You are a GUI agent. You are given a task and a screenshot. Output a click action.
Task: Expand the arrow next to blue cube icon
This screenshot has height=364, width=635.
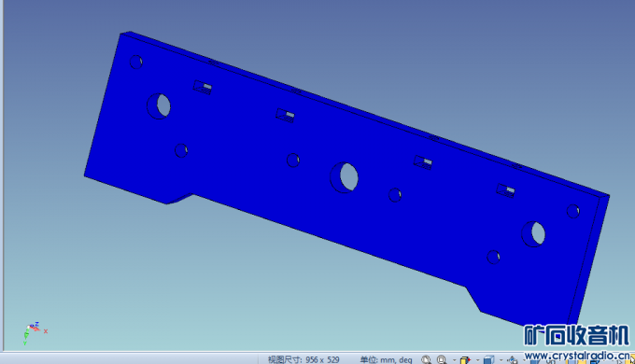pyautogui.click(x=501, y=360)
